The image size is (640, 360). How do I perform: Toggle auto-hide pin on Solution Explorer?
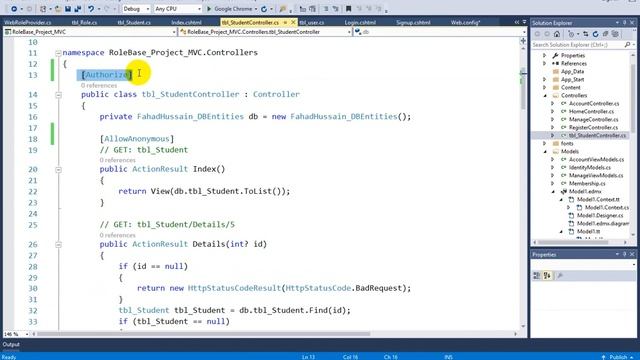pos(624,23)
